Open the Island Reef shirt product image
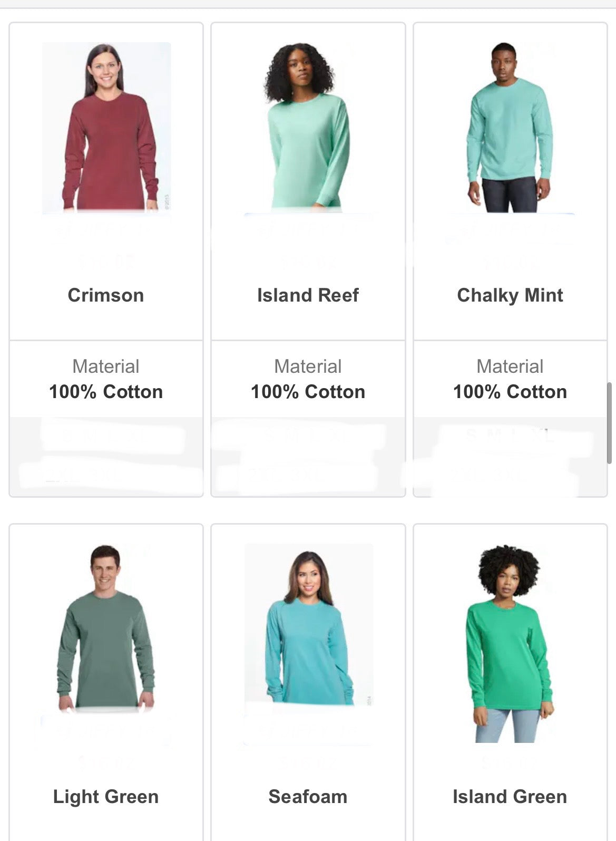 pyautogui.click(x=308, y=127)
